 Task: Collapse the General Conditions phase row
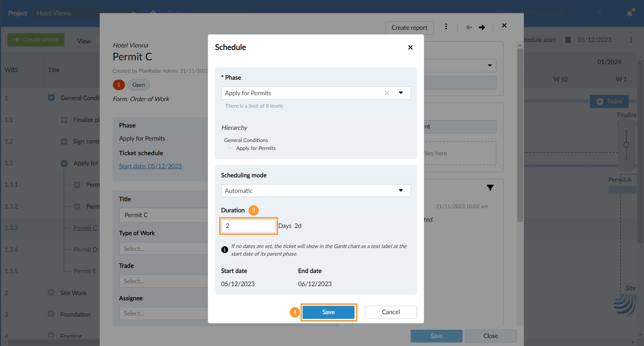[x=51, y=98]
